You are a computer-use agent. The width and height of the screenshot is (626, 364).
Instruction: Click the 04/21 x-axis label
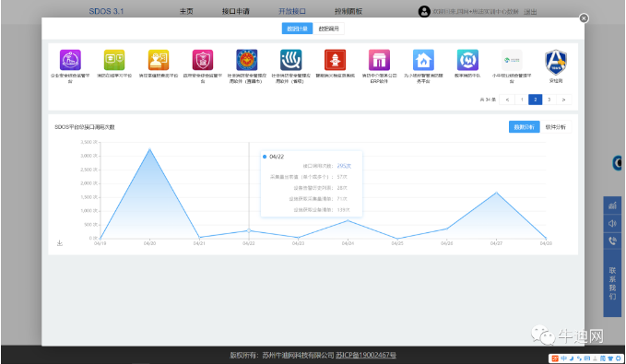(199, 243)
